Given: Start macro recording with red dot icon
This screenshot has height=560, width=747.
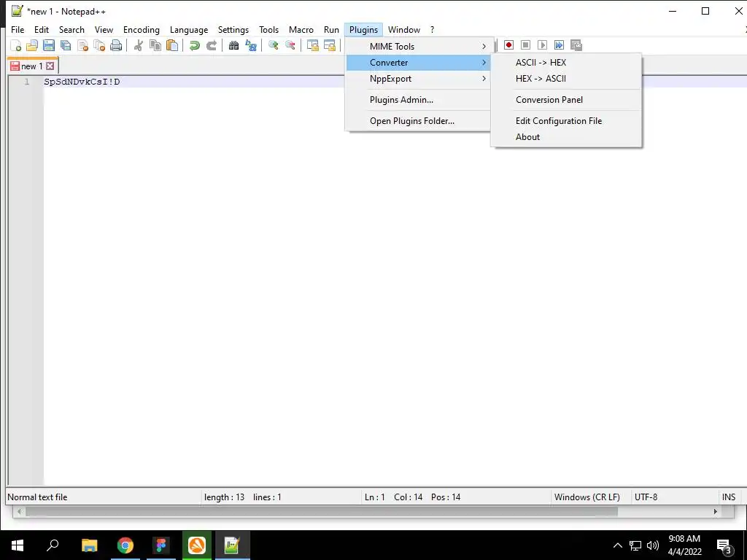Looking at the screenshot, I should click(x=508, y=44).
